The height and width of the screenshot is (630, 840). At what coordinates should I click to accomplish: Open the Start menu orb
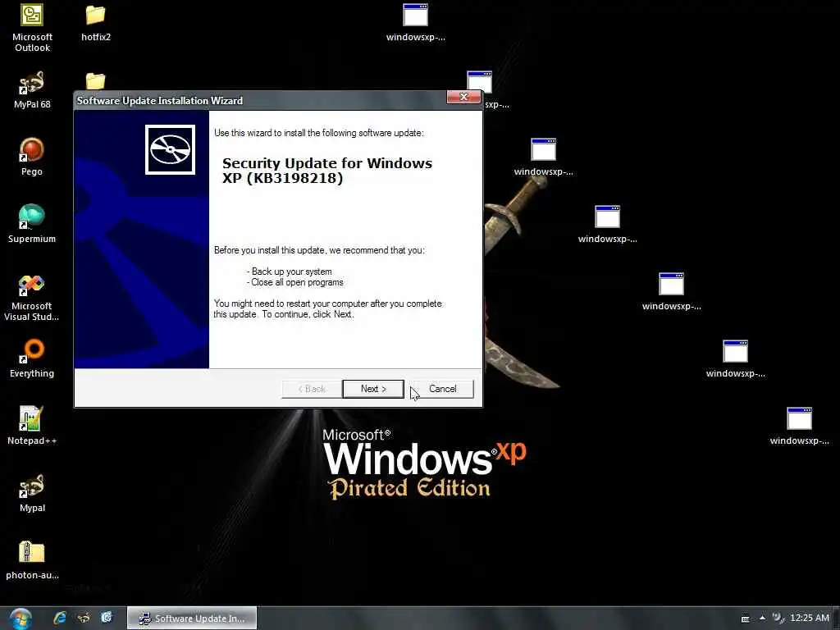point(21,619)
